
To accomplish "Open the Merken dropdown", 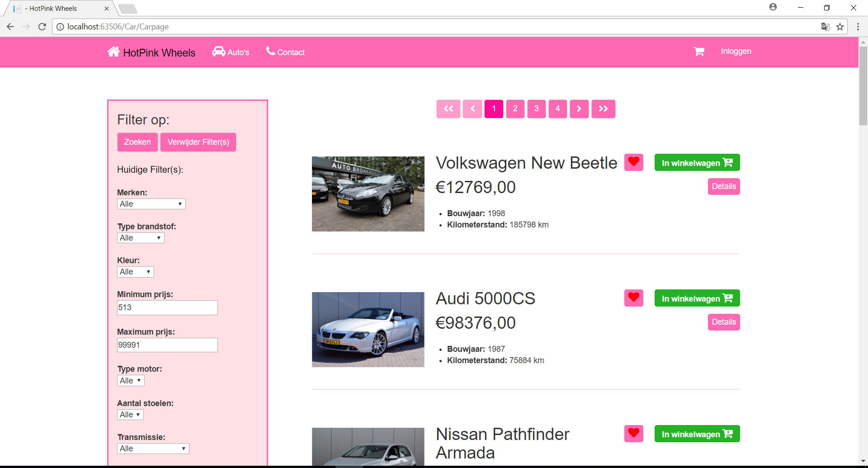I will [151, 204].
